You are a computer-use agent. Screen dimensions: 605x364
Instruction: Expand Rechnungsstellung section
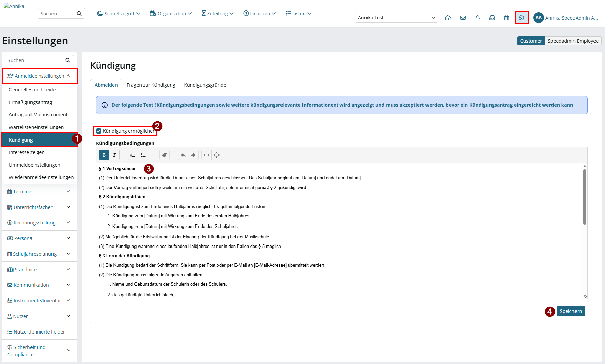point(39,223)
